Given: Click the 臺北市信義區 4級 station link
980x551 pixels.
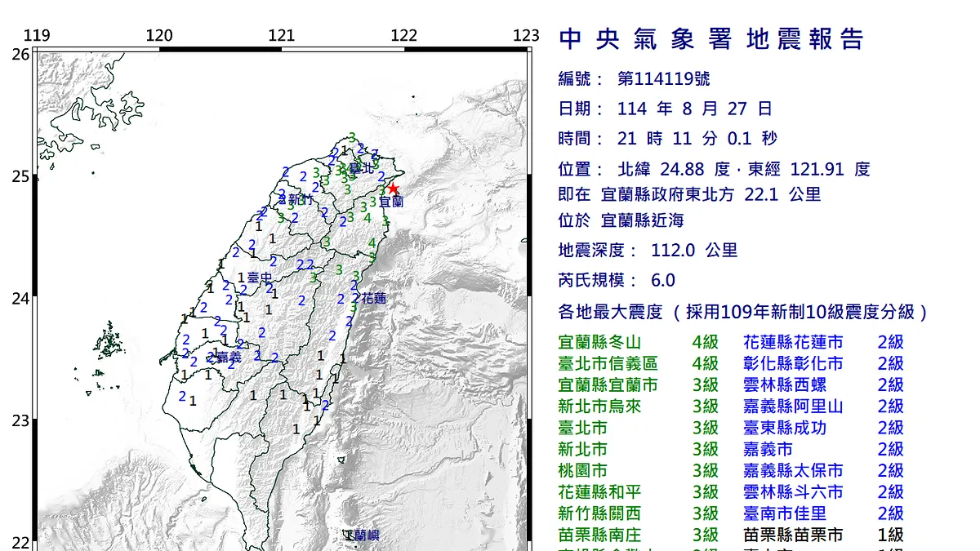Looking at the screenshot, I should pos(607,365).
